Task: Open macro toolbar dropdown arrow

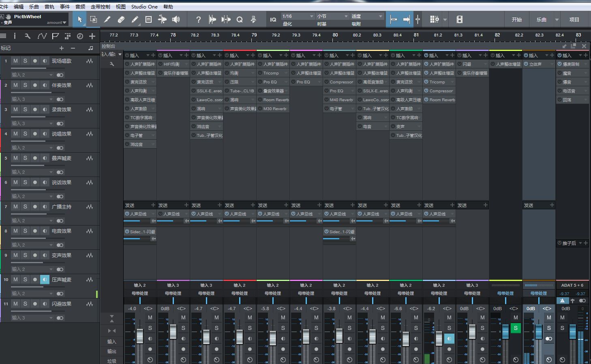Action: click(x=445, y=19)
